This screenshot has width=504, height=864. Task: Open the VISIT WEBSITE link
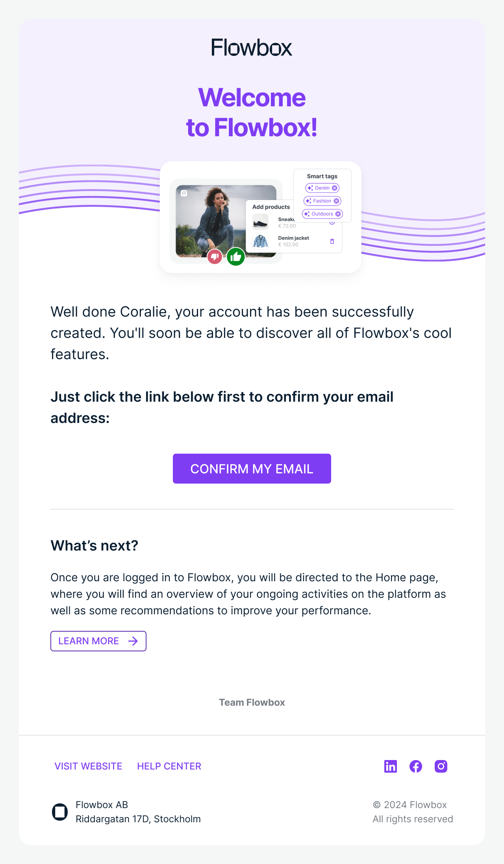[88, 766]
